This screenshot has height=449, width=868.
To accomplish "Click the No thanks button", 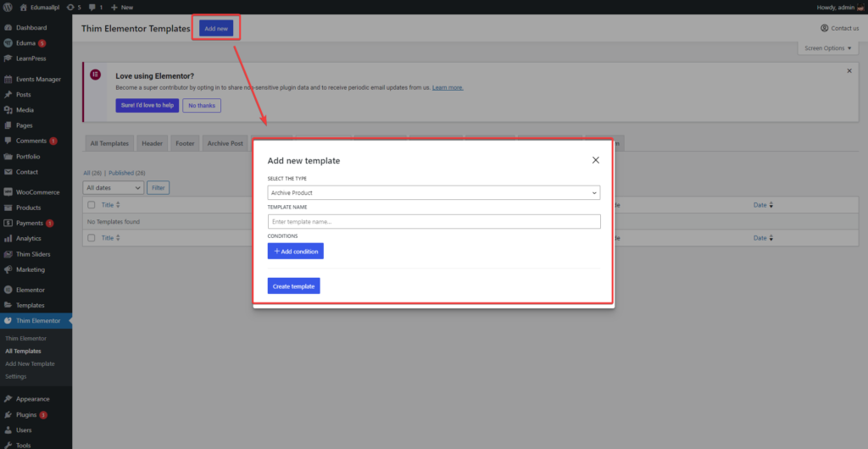I will click(x=202, y=105).
